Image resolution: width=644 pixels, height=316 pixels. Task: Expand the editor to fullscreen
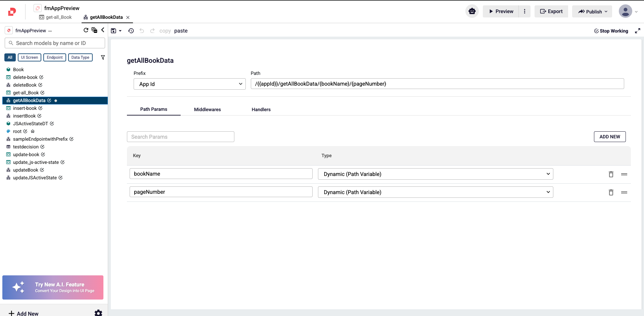[x=637, y=31]
